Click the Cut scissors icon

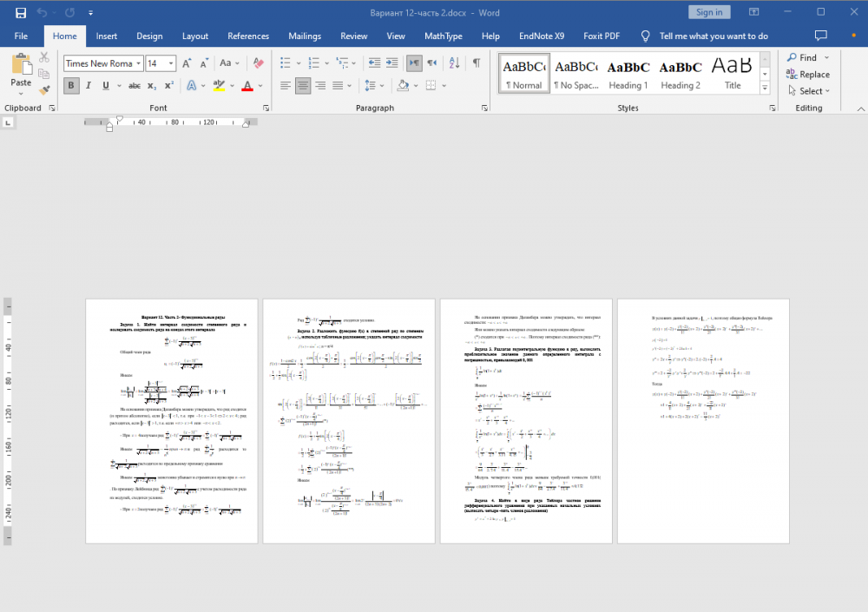pyautogui.click(x=43, y=57)
